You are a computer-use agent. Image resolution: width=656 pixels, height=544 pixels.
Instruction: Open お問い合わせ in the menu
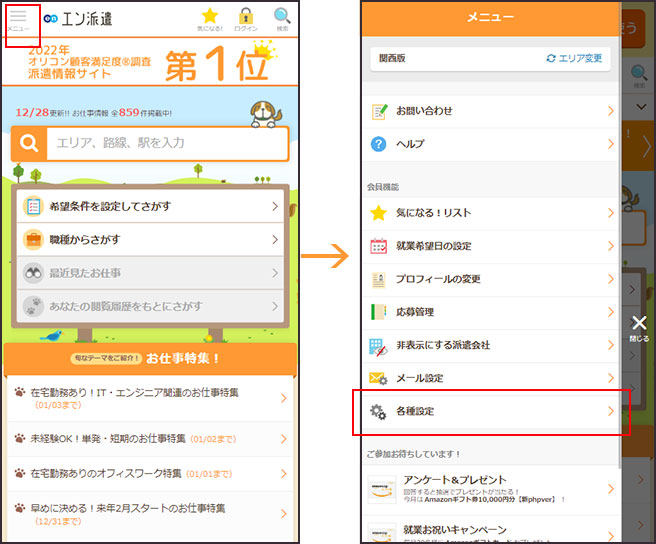(x=490, y=111)
